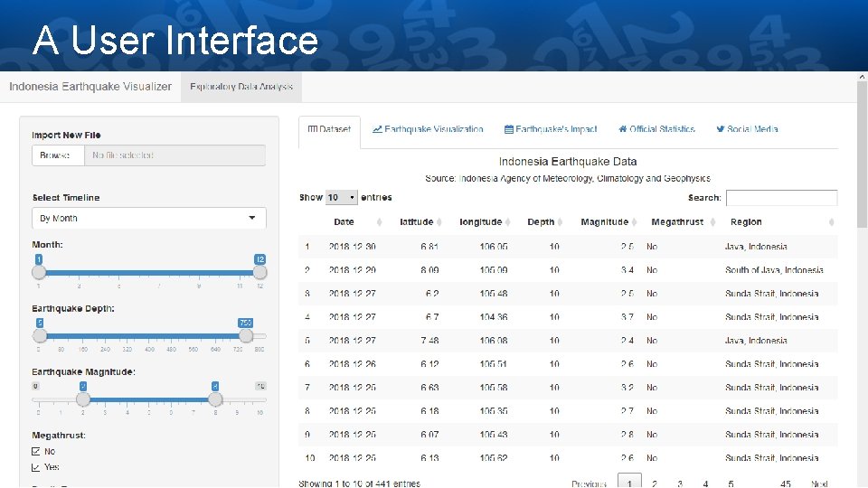Screen dimensions: 868x488
Task: Sort table by Magnitude column arrows
Action: click(x=634, y=222)
